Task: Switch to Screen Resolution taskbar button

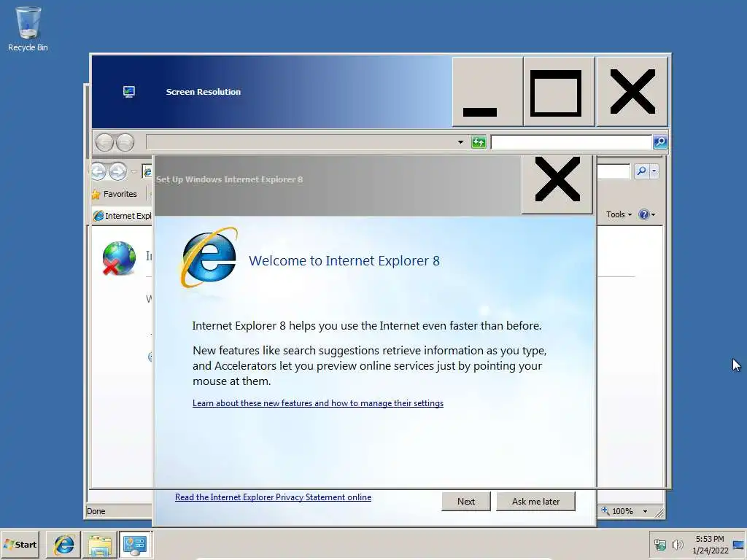Action: click(135, 544)
